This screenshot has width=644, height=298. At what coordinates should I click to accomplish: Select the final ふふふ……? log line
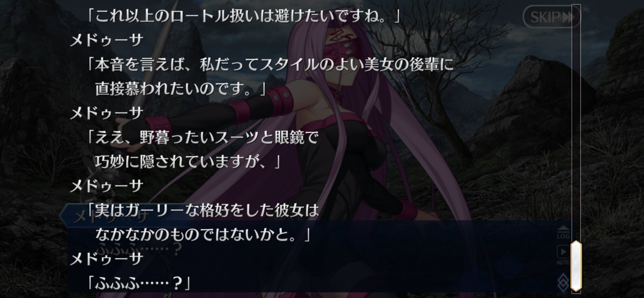139,283
